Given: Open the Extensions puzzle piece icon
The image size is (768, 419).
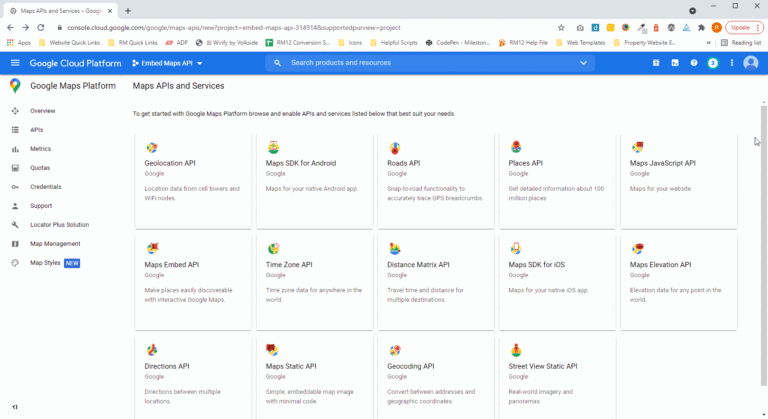Looking at the screenshot, I should pyautogui.click(x=701, y=27).
